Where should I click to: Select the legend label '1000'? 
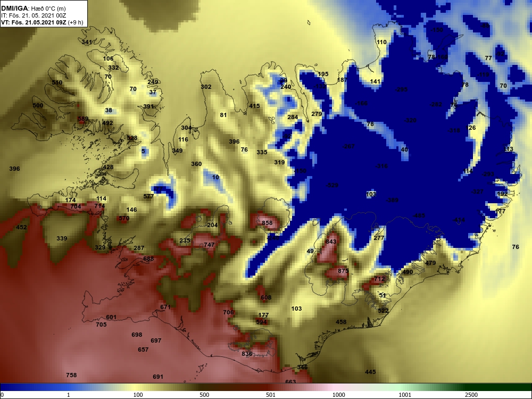[x=338, y=395]
